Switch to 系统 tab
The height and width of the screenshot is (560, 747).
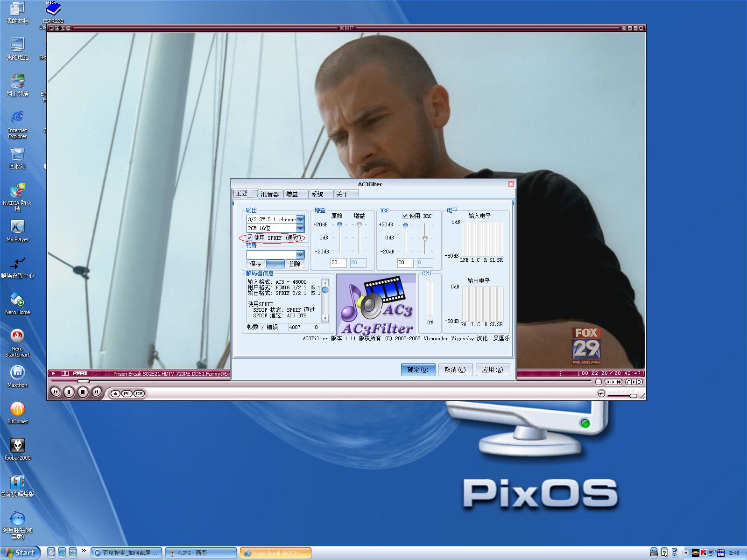[x=321, y=194]
